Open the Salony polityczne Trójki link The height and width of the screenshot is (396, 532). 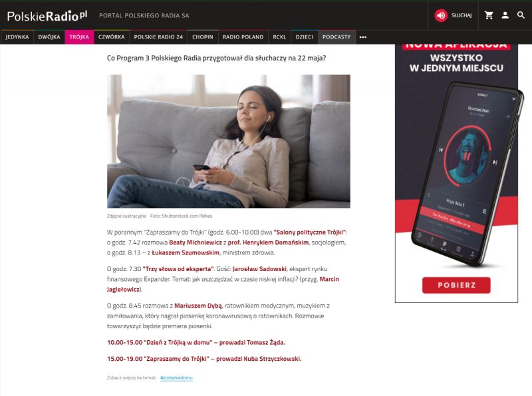pos(310,233)
